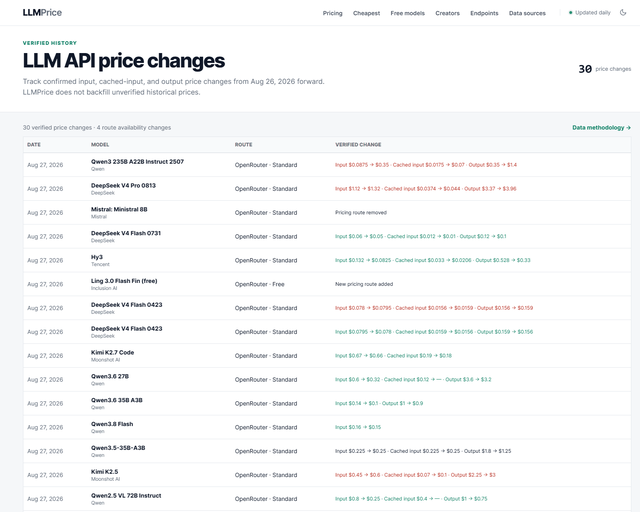Click the ROUTE column header
Viewport: 640px width, 512px height.
[243, 145]
